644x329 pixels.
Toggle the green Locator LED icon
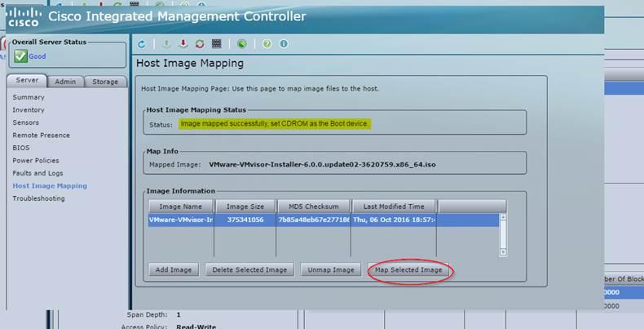pyautogui.click(x=242, y=43)
